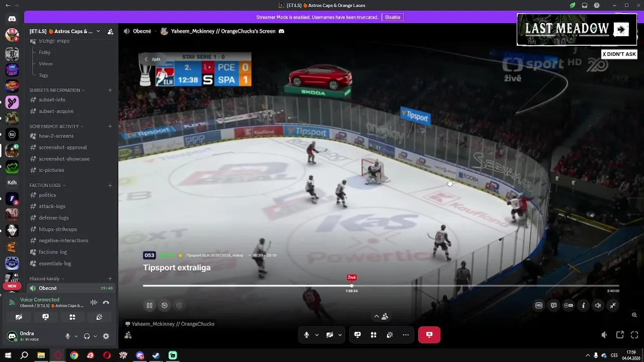Open the Videos thread
The width and height of the screenshot is (644, 362).
tap(46, 64)
